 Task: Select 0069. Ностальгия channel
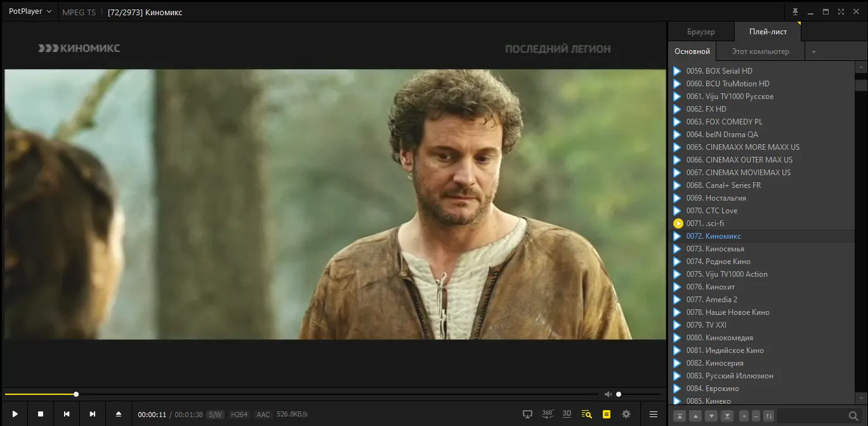[761, 198]
